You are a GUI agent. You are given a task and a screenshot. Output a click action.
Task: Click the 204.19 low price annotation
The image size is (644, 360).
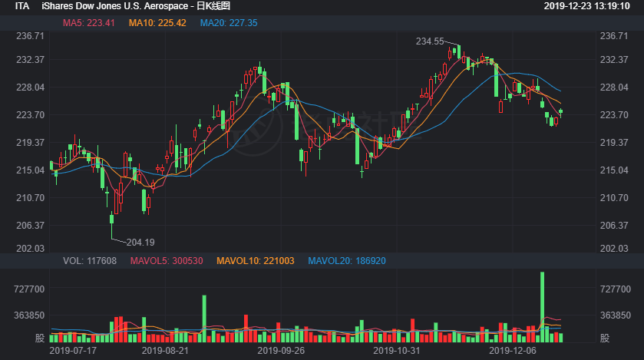pos(140,243)
